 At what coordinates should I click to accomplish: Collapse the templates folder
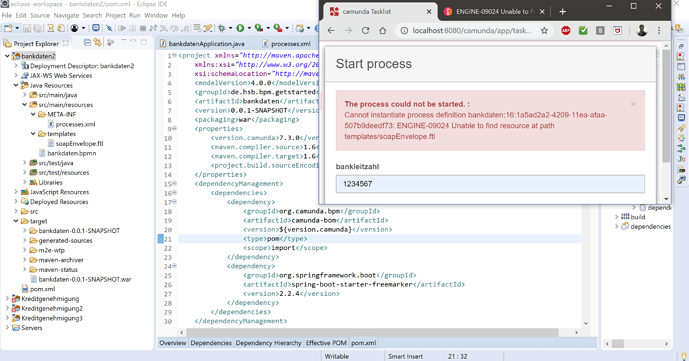click(x=33, y=133)
